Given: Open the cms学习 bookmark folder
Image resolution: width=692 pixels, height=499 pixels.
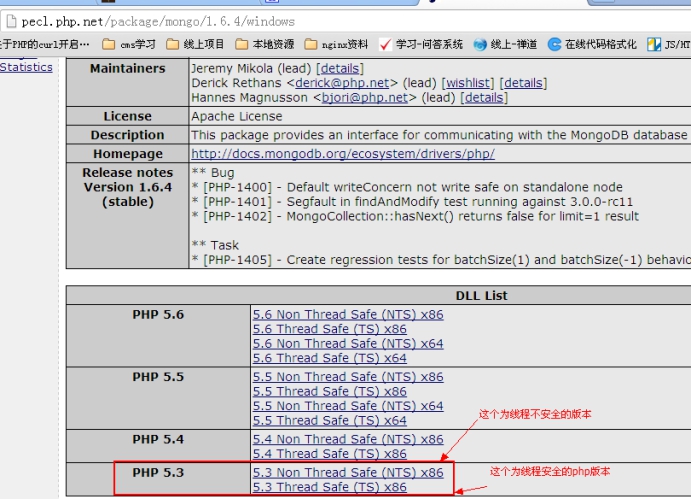Looking at the screenshot, I should click(x=129, y=45).
